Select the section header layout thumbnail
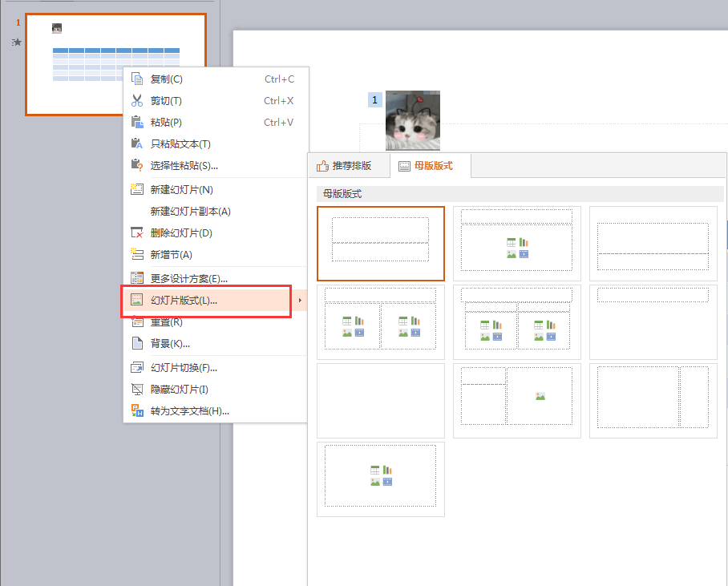This screenshot has width=728, height=586. pyautogui.click(x=653, y=244)
